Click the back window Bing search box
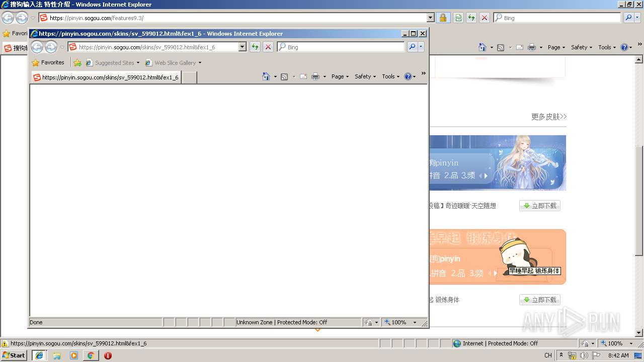Screen dimensions: 644x362 coord(557,18)
